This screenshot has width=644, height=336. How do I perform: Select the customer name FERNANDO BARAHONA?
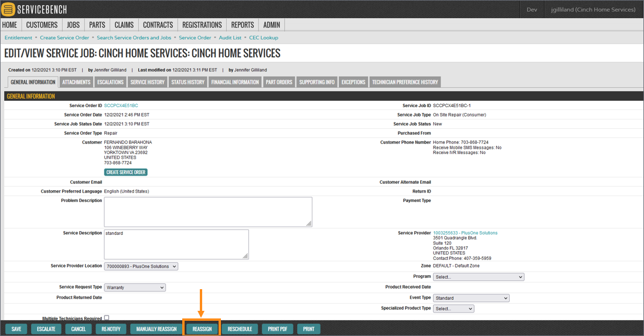tap(128, 142)
